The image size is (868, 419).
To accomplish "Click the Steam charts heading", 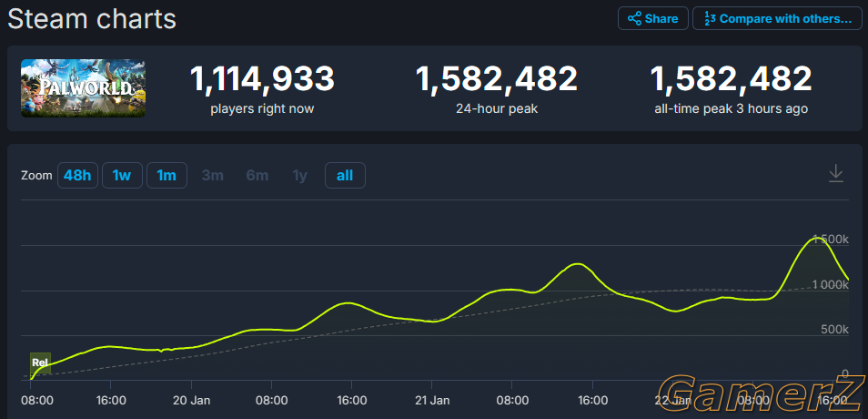I will pyautogui.click(x=92, y=19).
